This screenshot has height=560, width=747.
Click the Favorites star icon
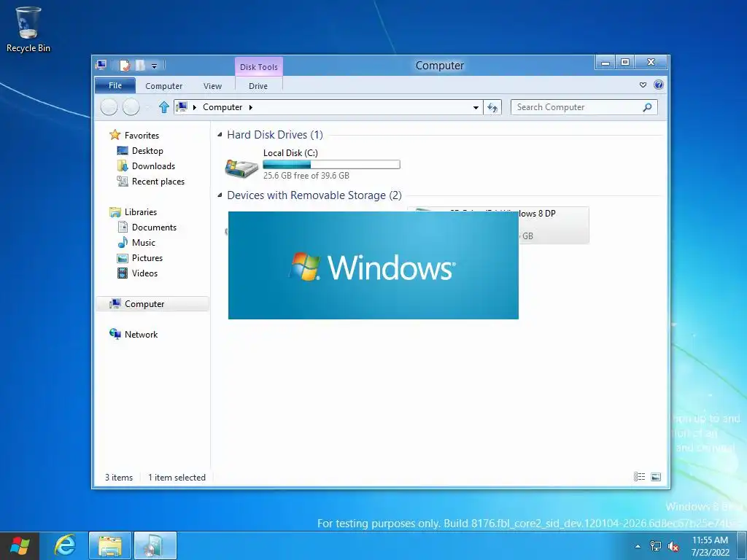click(x=115, y=135)
